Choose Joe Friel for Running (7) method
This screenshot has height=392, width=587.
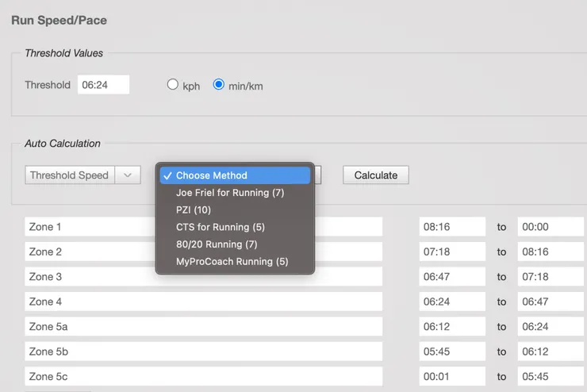coord(235,193)
